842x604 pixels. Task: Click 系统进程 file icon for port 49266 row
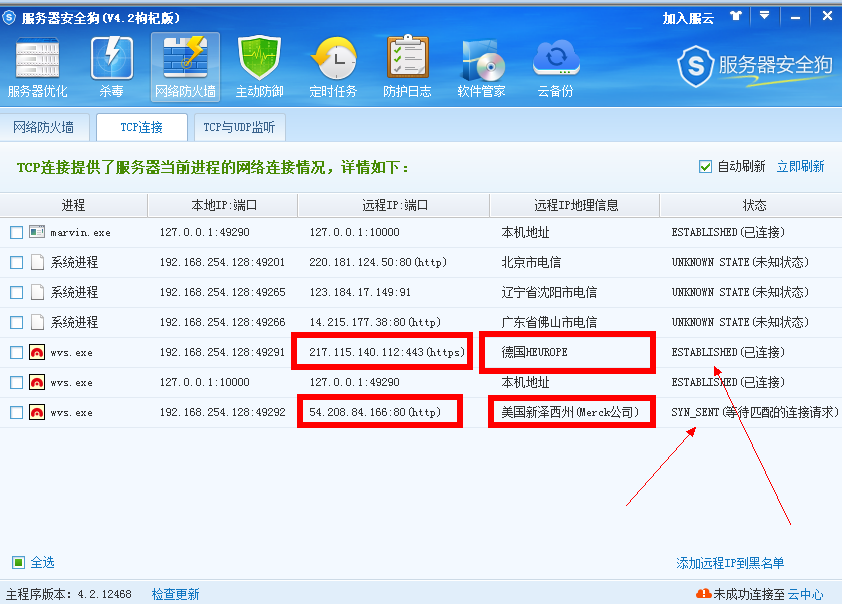[x=37, y=322]
